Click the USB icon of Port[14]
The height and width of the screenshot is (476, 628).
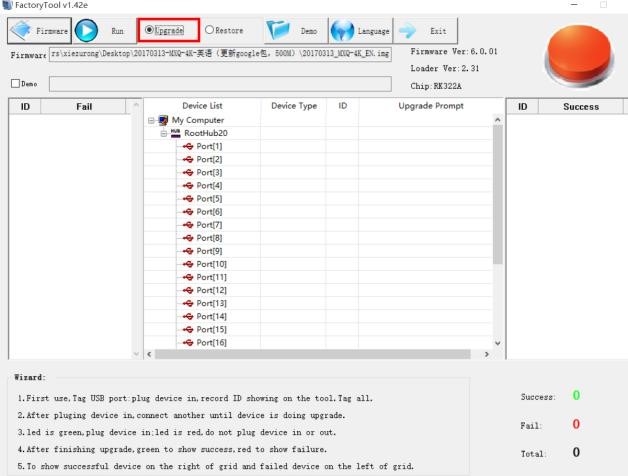[x=188, y=317]
